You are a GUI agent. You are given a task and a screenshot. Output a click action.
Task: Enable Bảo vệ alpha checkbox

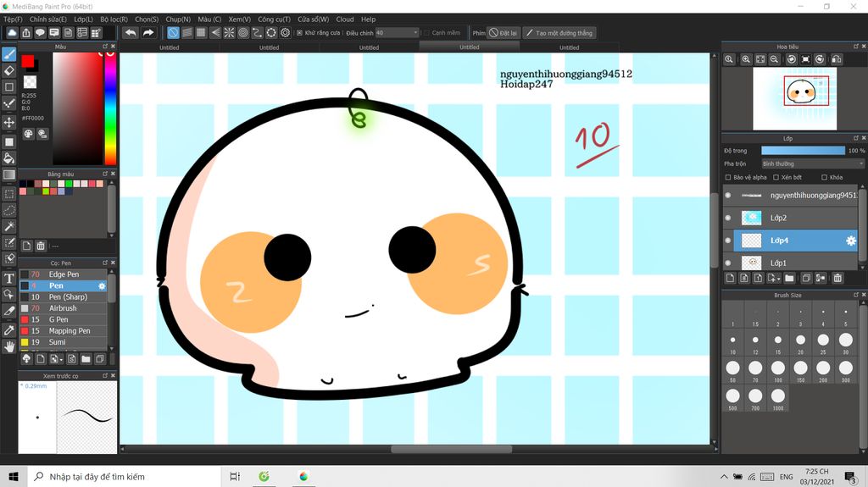728,178
